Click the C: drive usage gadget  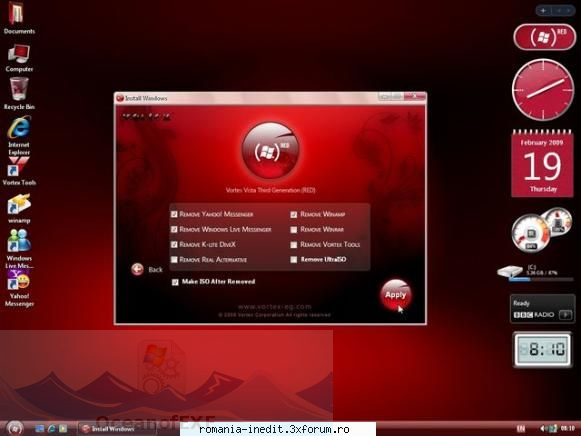point(535,273)
